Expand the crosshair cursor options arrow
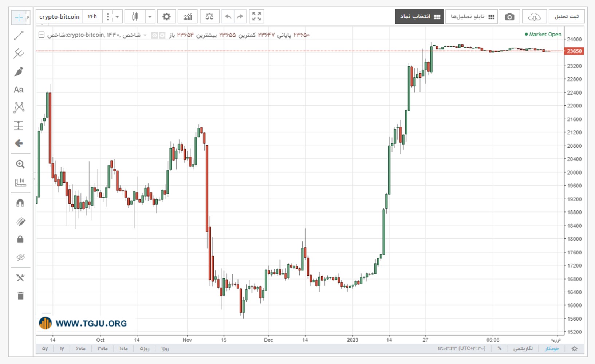 click(28, 17)
